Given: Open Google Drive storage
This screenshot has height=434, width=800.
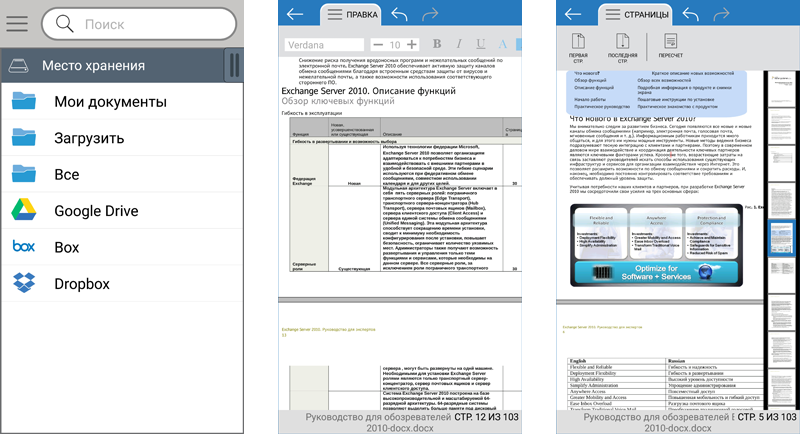Looking at the screenshot, I should (x=122, y=211).
